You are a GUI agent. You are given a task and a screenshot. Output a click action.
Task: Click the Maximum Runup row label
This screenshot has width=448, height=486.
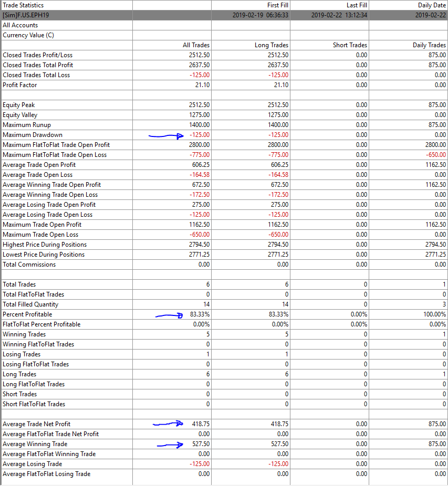27,125
